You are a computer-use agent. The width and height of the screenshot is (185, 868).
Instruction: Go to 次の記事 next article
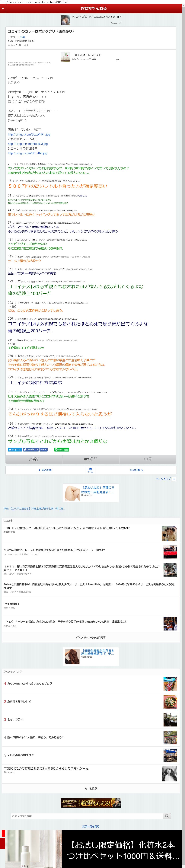(x=136, y=470)
